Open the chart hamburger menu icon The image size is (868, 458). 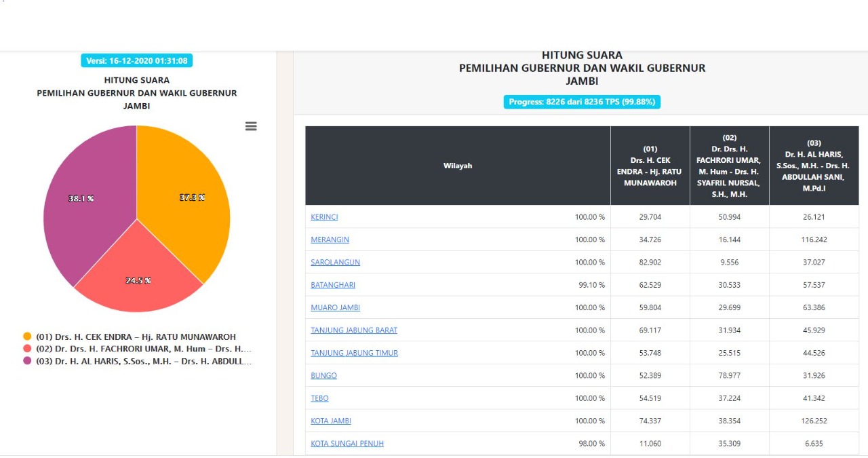251,126
